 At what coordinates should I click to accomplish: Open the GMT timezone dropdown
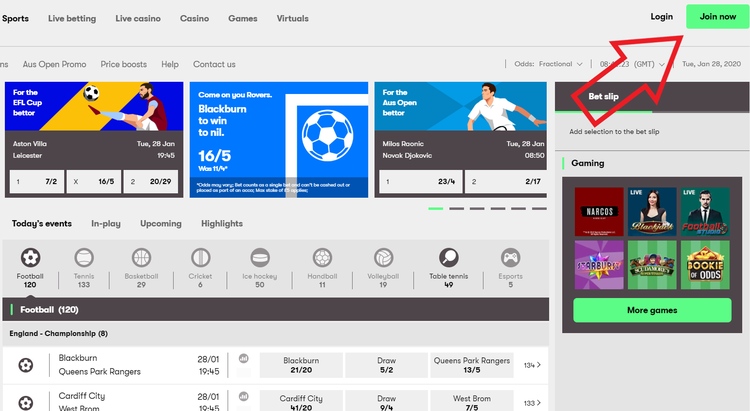coord(632,64)
